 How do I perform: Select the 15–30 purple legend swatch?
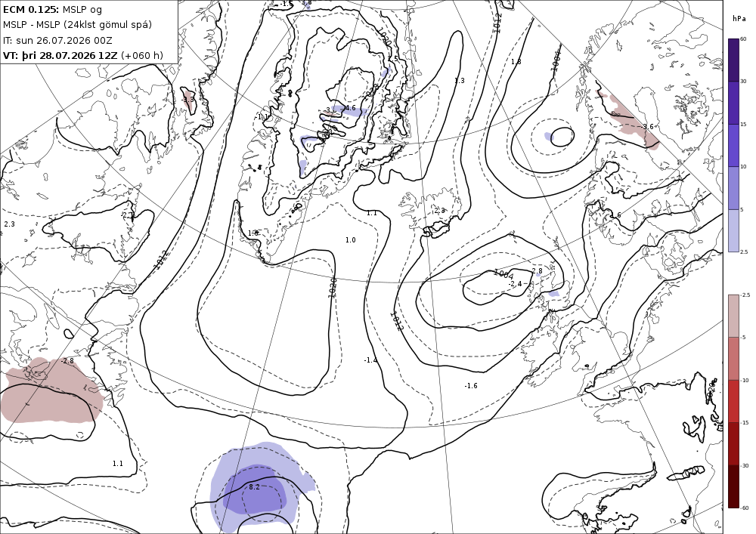tap(733, 103)
